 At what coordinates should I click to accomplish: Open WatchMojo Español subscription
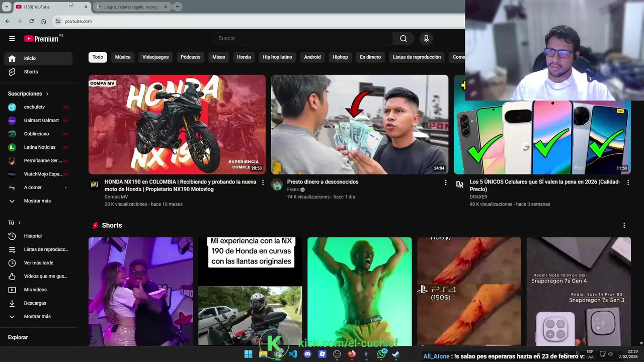(x=38, y=174)
